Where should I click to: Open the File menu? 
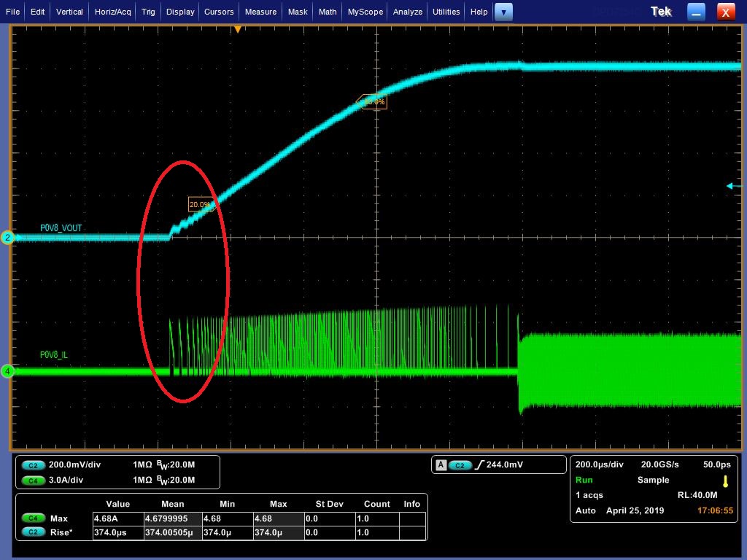13,12
